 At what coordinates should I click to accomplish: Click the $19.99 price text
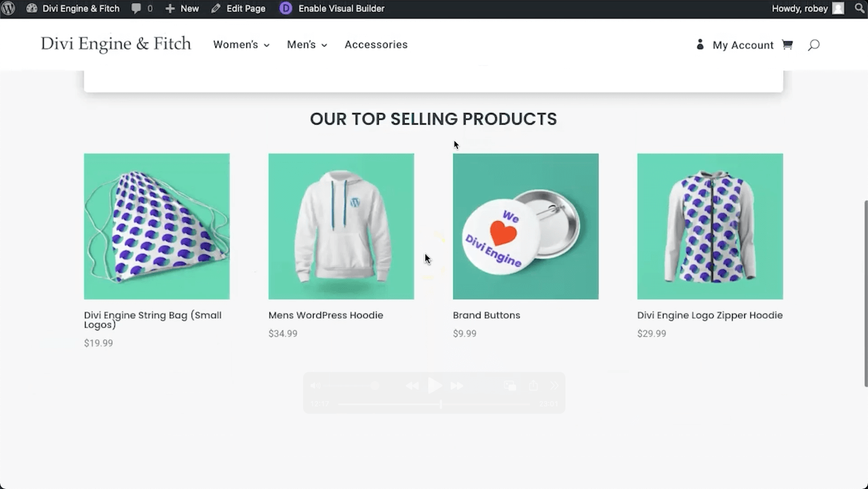click(x=98, y=343)
